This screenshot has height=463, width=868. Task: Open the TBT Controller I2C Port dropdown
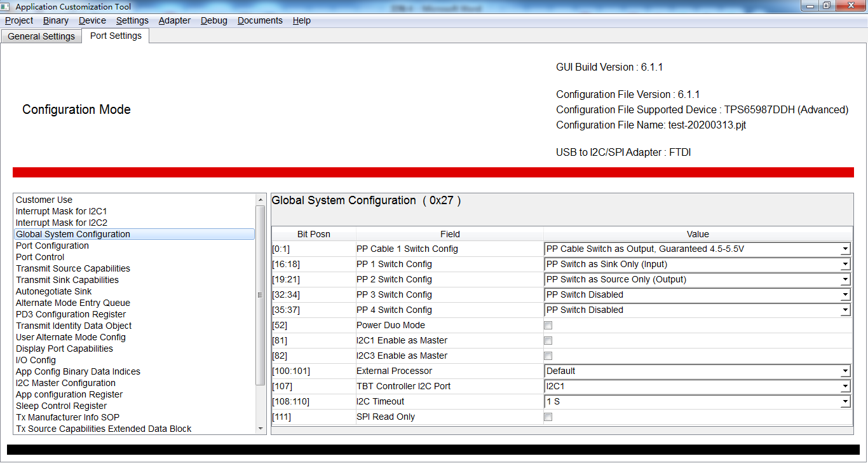pos(845,386)
